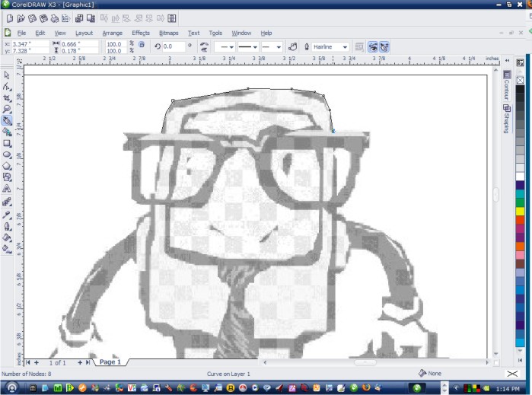Toggle the Auto add/delete nodes button
The image size is (532, 395).
(x=384, y=47)
